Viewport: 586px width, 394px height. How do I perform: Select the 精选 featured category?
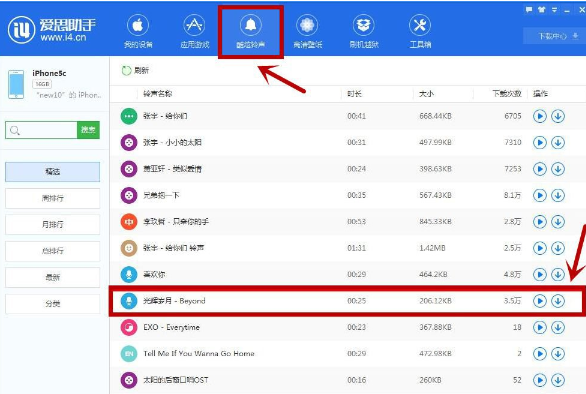coord(53,172)
